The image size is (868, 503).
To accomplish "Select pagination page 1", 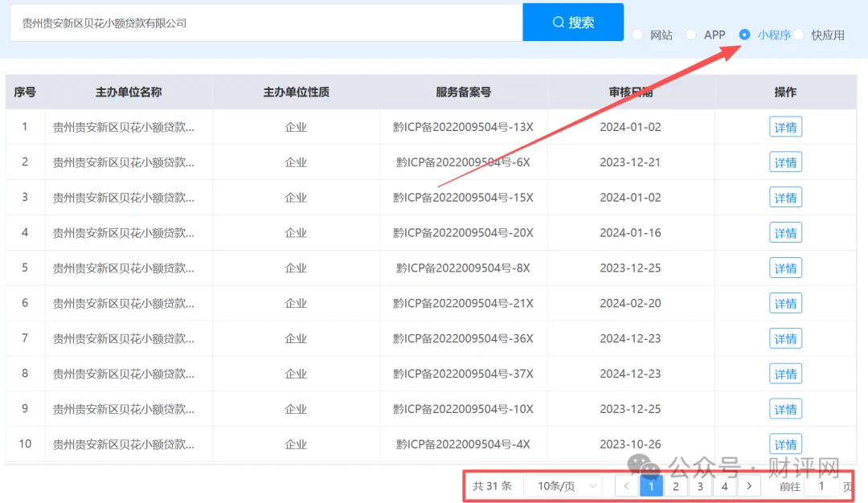I will tap(651, 486).
